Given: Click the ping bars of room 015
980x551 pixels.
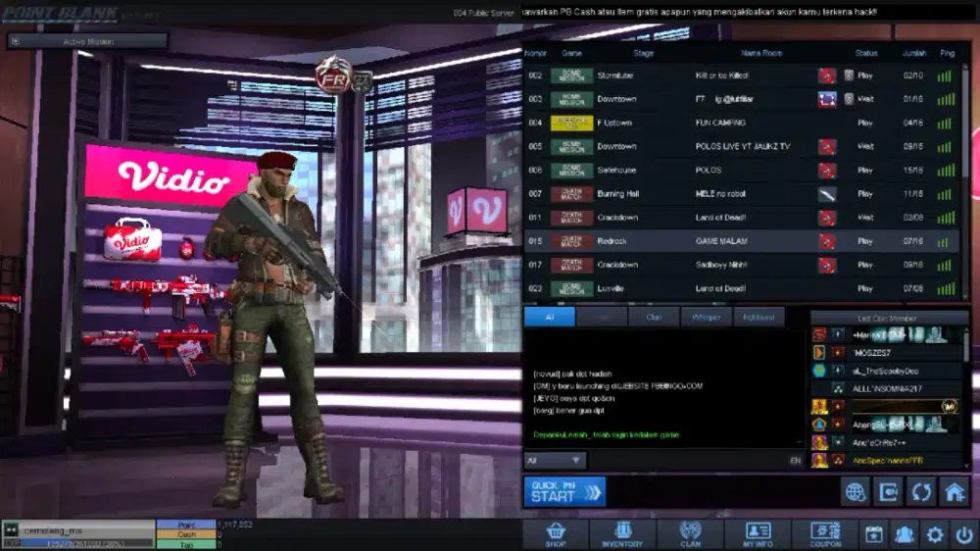Looking at the screenshot, I should [x=944, y=242].
